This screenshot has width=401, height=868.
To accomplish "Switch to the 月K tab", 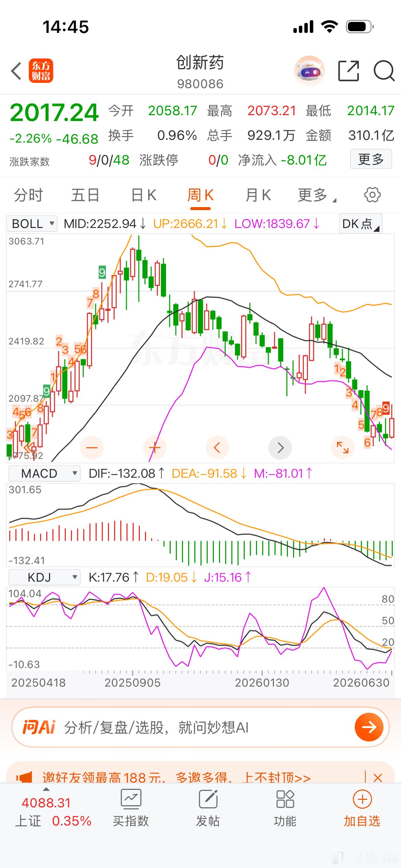I will click(x=258, y=195).
